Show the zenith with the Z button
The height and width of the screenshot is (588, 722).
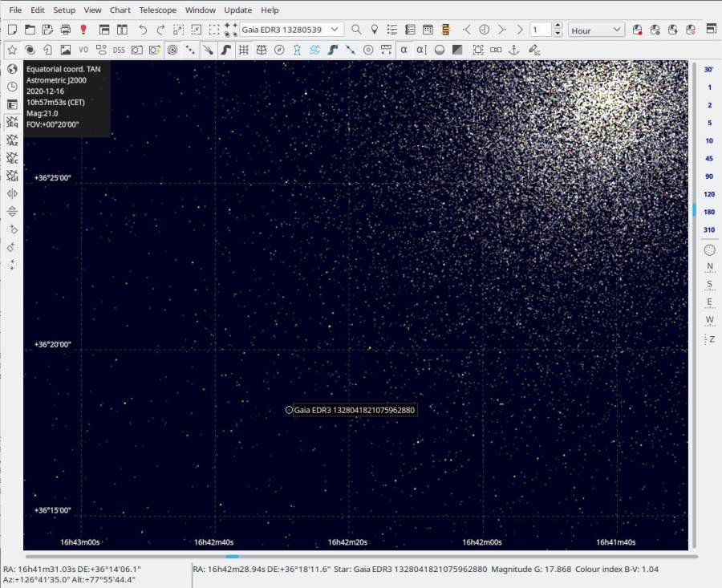pos(710,339)
